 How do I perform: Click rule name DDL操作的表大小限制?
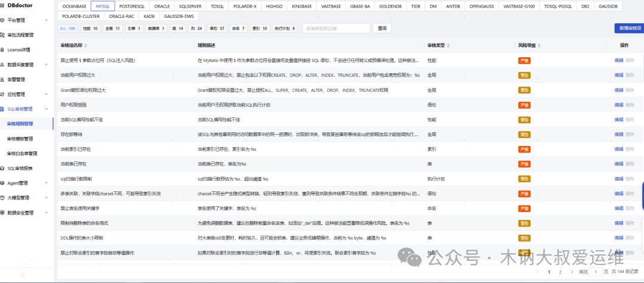[82, 238]
